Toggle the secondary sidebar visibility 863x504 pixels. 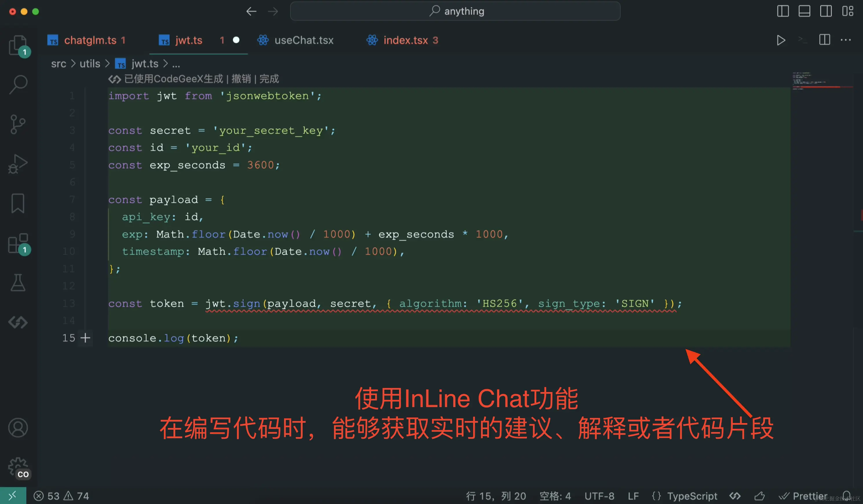pos(826,11)
